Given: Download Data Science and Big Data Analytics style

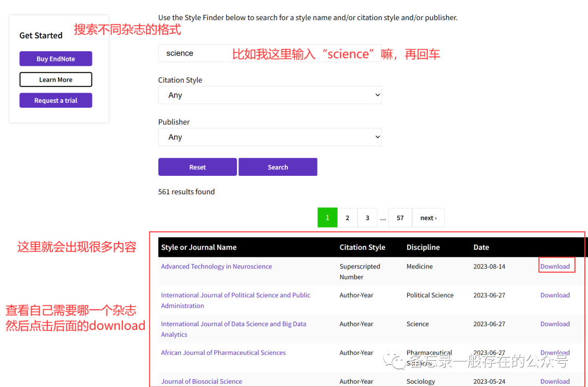Looking at the screenshot, I should [555, 324].
